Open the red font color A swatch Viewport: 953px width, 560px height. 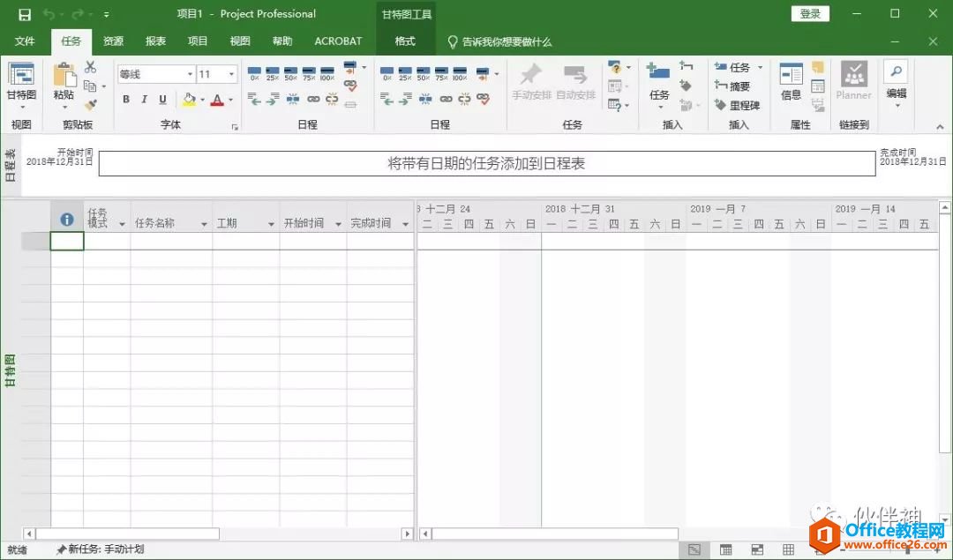click(216, 100)
